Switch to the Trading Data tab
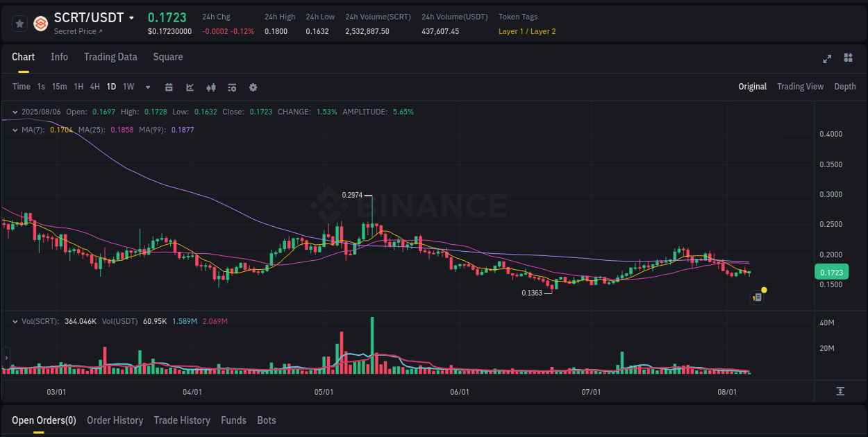 [x=110, y=57]
